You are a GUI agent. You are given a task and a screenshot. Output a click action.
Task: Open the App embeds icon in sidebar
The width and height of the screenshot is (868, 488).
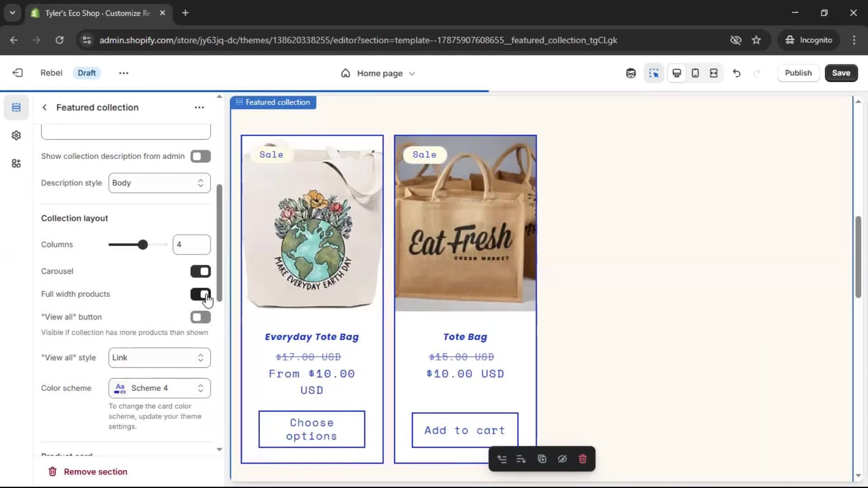16,164
